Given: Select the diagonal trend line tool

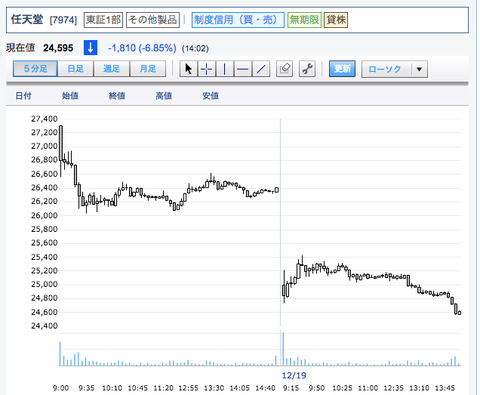Looking at the screenshot, I should coord(261,69).
